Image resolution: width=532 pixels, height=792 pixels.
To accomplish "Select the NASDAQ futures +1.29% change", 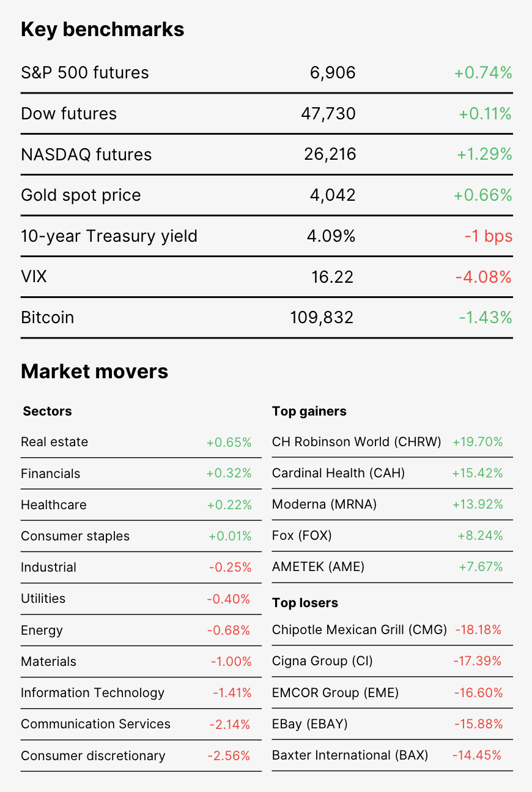I will tap(484, 154).
